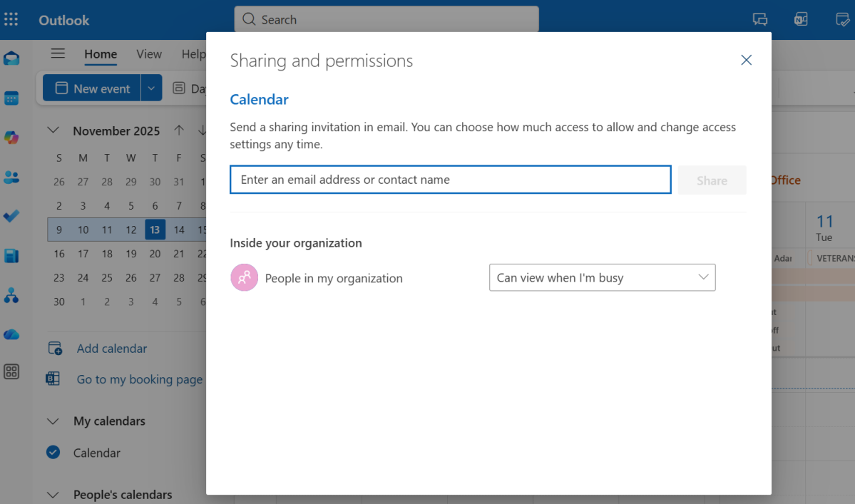Open the Help menu
This screenshot has width=855, height=504.
[194, 53]
